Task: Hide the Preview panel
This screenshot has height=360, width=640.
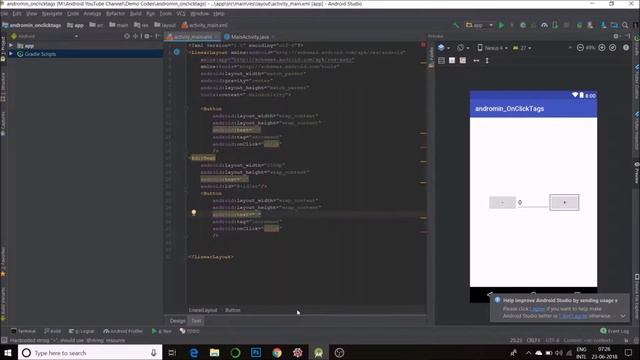Action: click(x=627, y=36)
